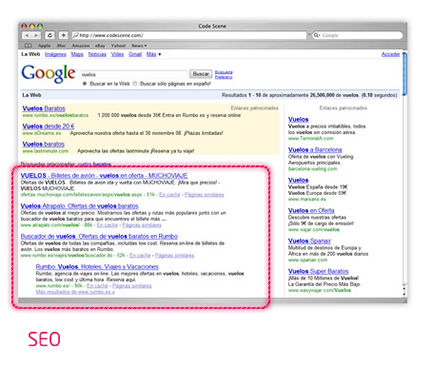
Task: Open Vuelos marsans.es ad link
Action: (x=298, y=180)
